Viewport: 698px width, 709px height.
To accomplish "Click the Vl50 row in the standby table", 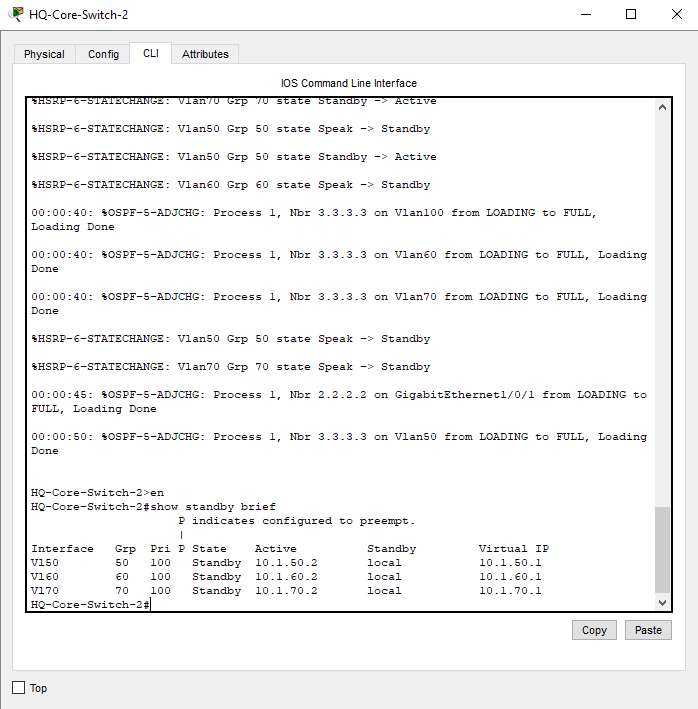I will coord(285,563).
